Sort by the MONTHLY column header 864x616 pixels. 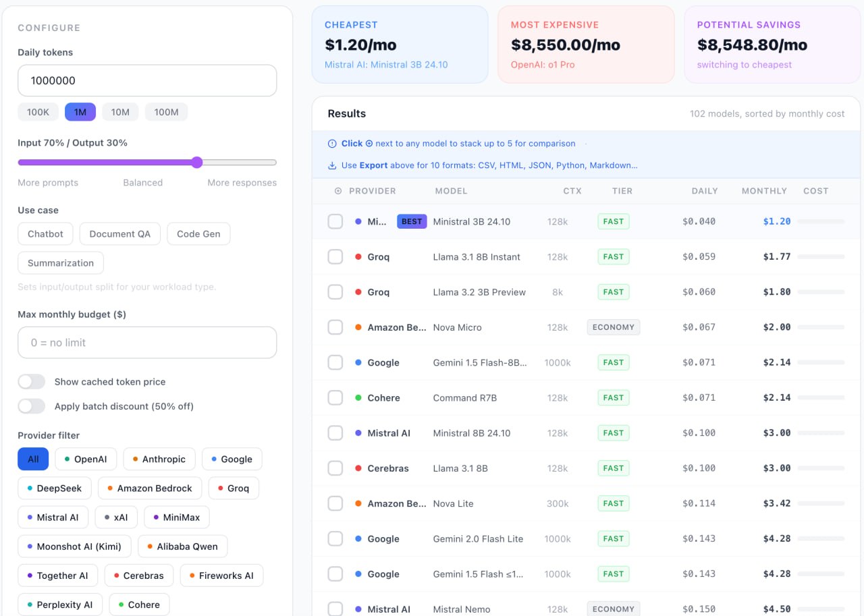click(x=764, y=191)
